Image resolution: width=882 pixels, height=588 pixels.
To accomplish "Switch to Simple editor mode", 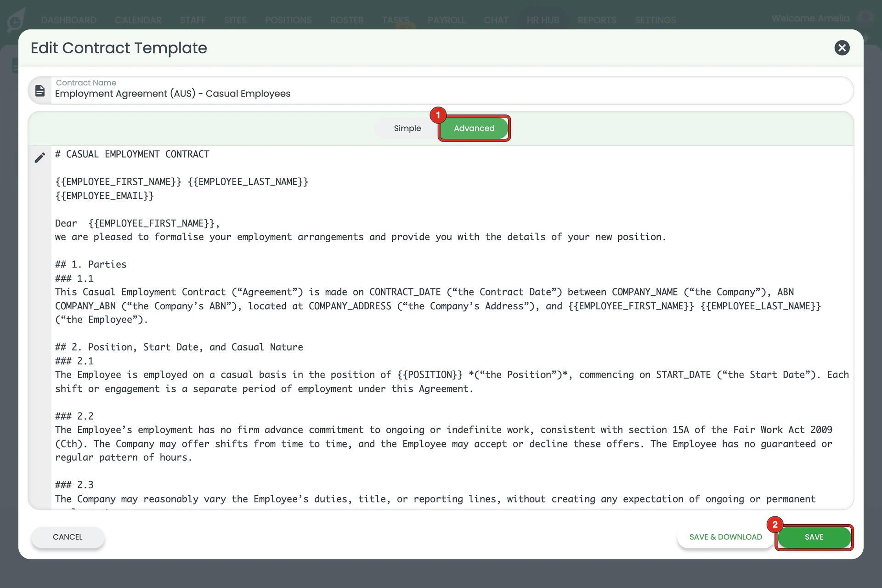I will coord(407,128).
